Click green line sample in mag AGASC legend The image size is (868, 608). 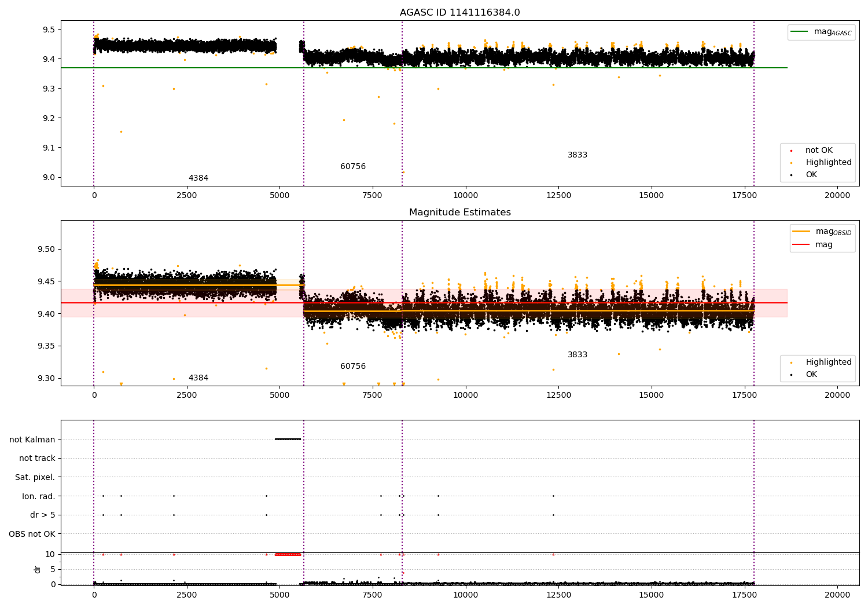click(800, 32)
